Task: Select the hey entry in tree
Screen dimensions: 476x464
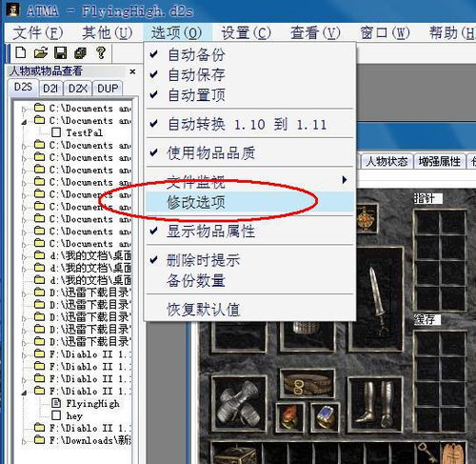Action: [x=74, y=416]
